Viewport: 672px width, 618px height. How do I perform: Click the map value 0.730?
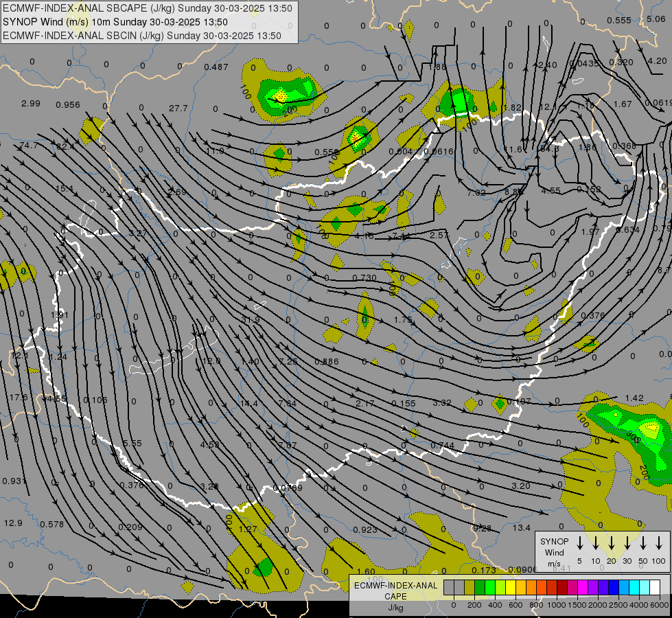click(364, 278)
